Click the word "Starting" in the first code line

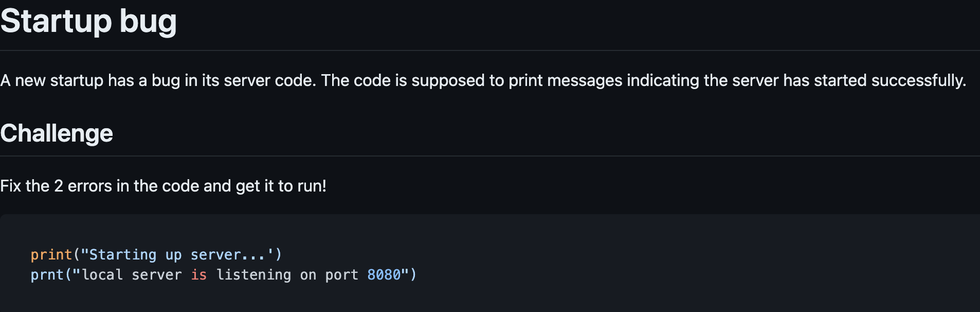123,255
